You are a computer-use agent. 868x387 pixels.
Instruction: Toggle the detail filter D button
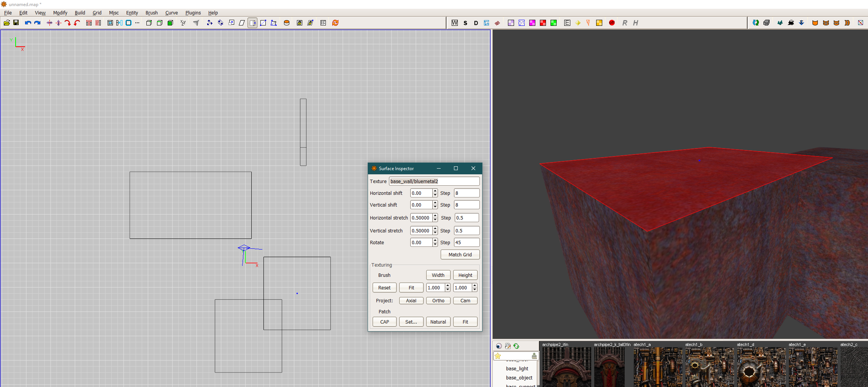coord(476,23)
